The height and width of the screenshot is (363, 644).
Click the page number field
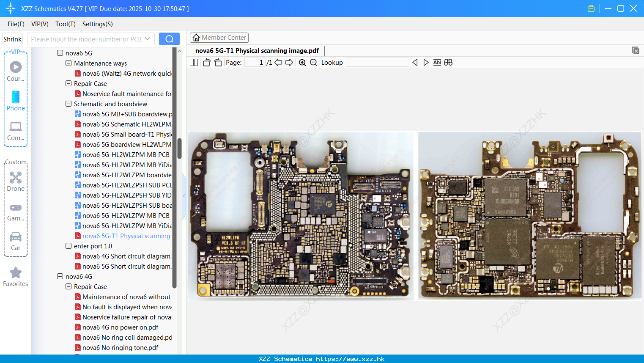(255, 62)
